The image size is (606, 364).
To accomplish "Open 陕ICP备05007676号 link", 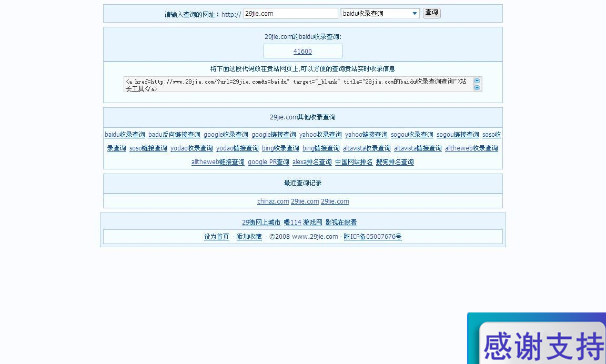I will [x=372, y=237].
